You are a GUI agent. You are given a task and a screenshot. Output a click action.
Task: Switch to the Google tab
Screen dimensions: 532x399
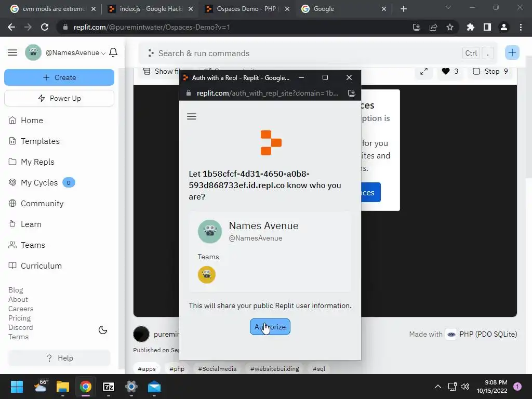click(x=344, y=9)
